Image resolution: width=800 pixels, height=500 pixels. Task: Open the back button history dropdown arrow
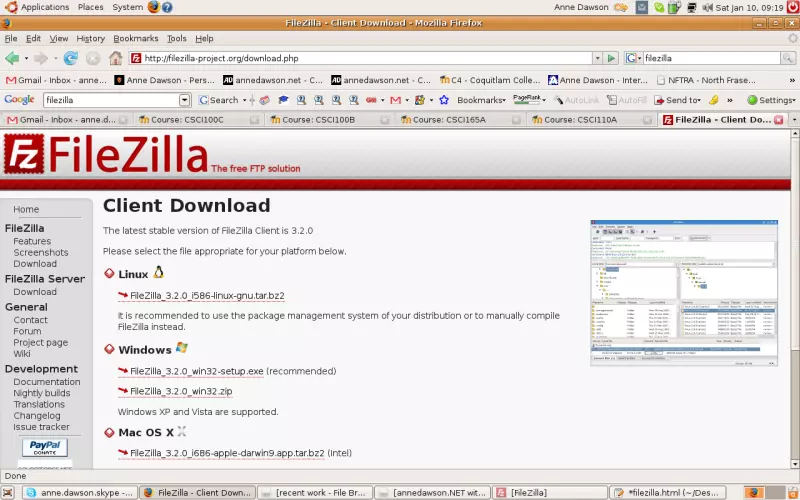(x=27, y=59)
